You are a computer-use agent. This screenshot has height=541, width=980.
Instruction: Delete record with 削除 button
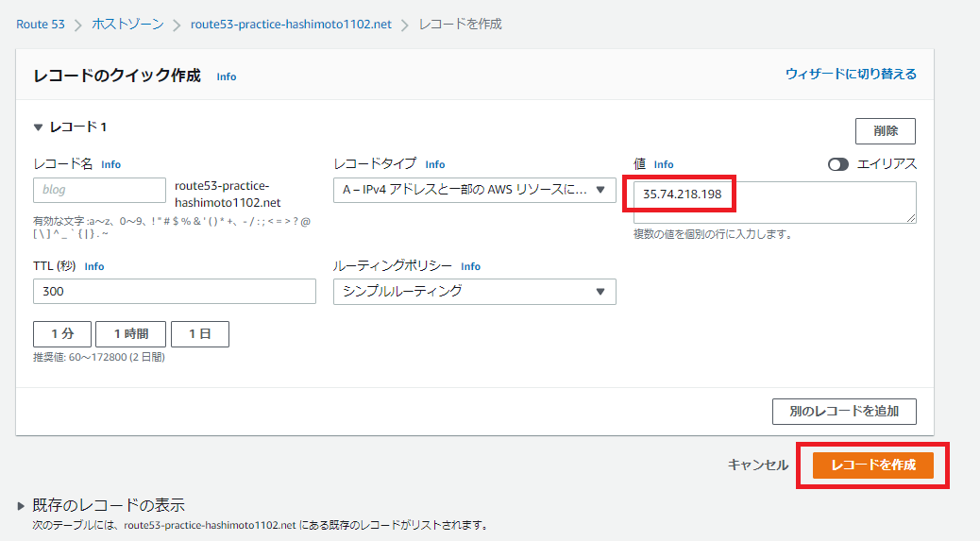pyautogui.click(x=885, y=131)
